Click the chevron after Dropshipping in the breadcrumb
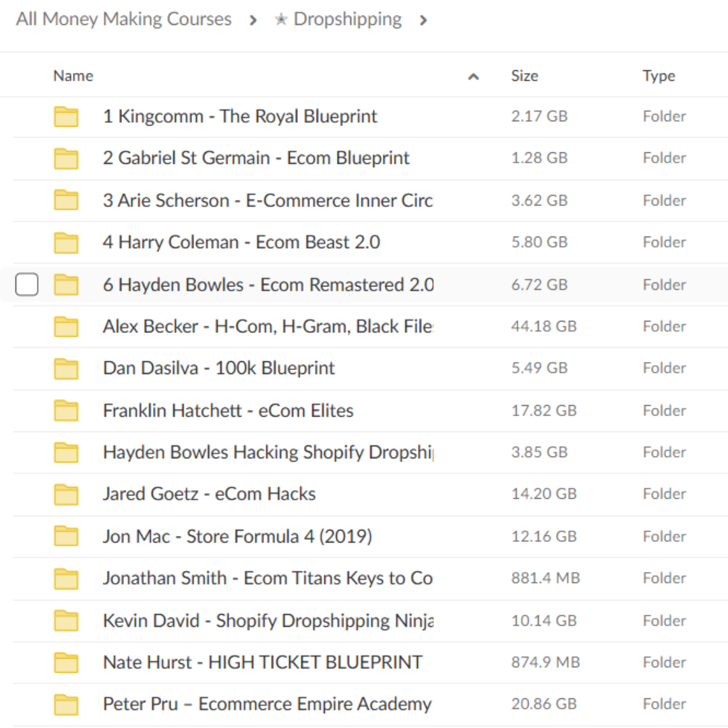The width and height of the screenshot is (728, 728). [424, 20]
